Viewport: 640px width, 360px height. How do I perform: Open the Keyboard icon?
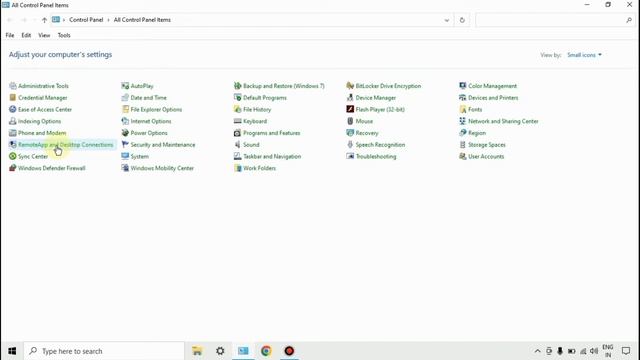click(238, 121)
